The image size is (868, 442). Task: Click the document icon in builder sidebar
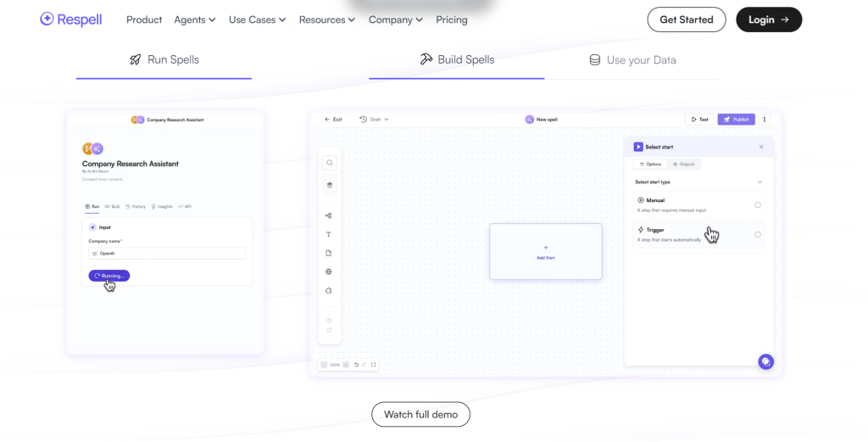click(329, 253)
